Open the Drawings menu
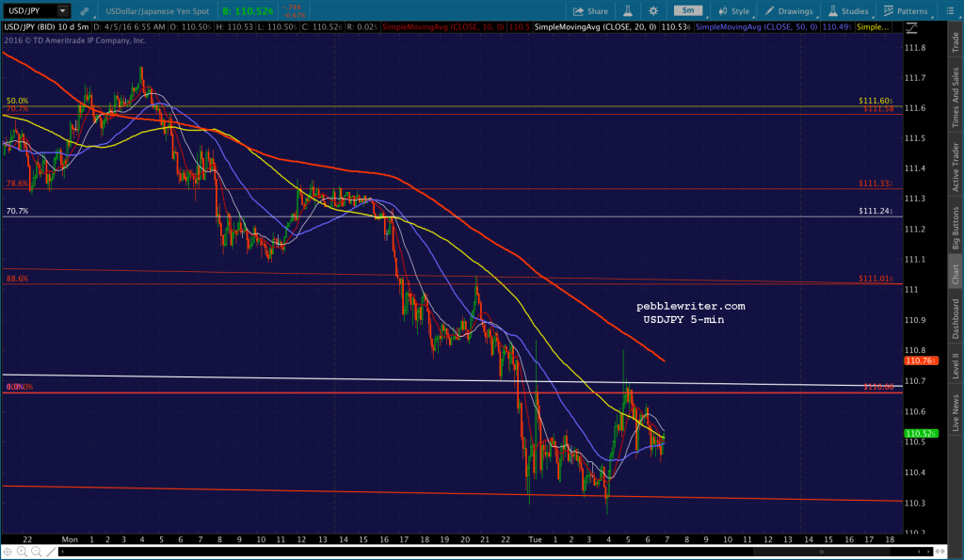Viewport: 964px width, 560px height. 789,11
